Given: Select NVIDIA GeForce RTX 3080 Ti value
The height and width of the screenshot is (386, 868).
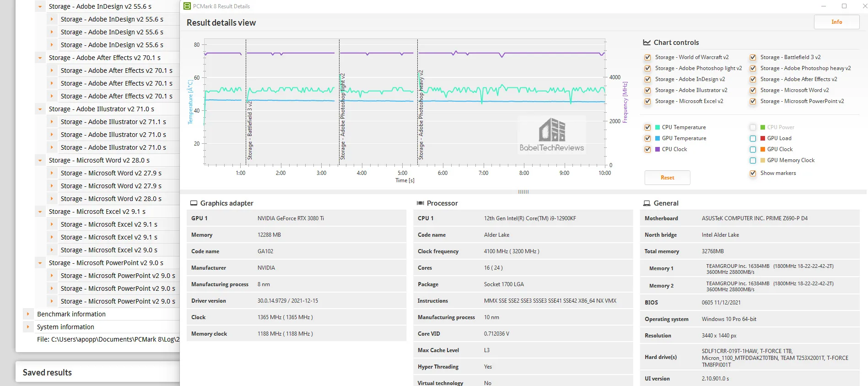Looking at the screenshot, I should 291,218.
